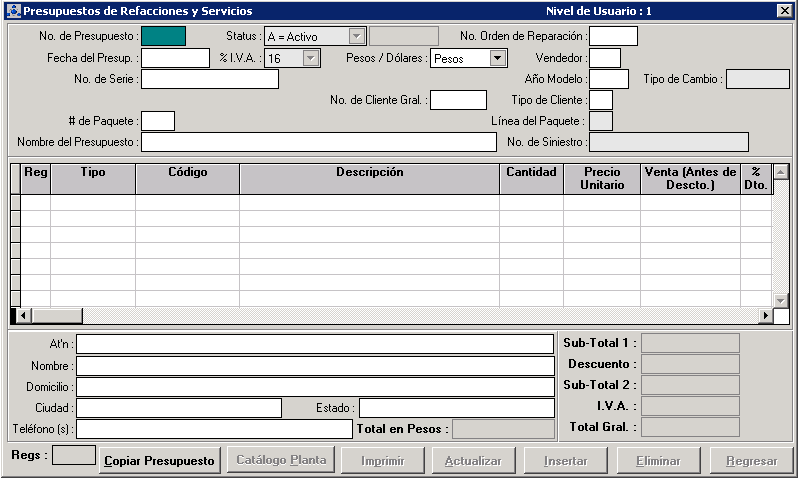
Task: Focus the No. de Serie input
Action: pos(210,79)
